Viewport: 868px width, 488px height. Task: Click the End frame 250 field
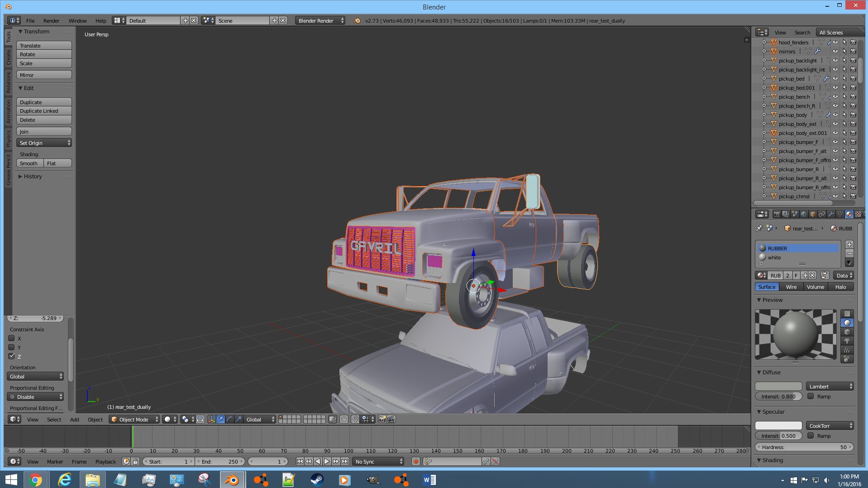220,461
